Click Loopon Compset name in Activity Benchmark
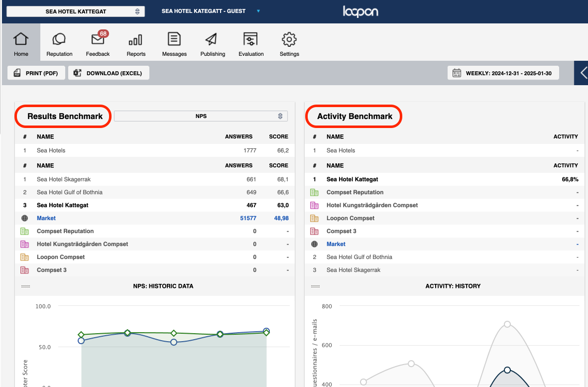Image resolution: width=588 pixels, height=387 pixels. 351,218
